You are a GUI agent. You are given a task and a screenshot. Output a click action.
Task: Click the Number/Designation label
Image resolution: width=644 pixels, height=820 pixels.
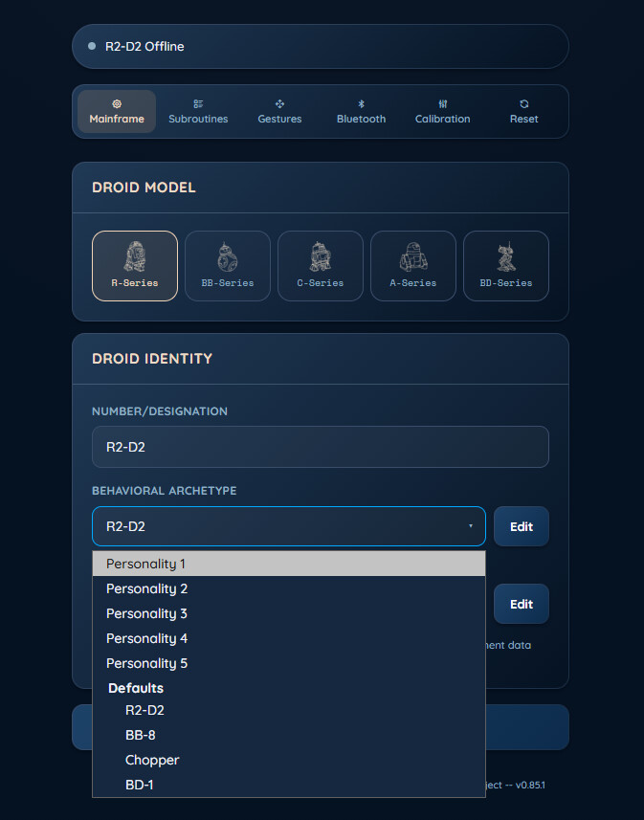pos(160,411)
